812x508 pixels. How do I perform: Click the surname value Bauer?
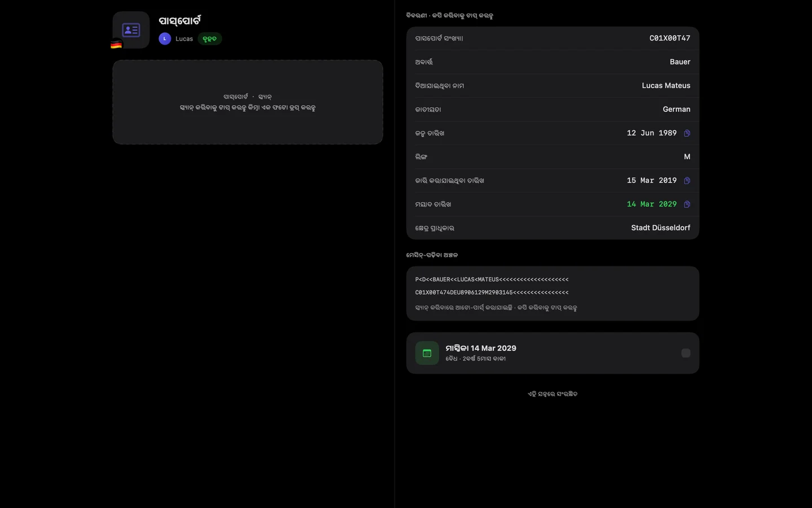[679, 62]
